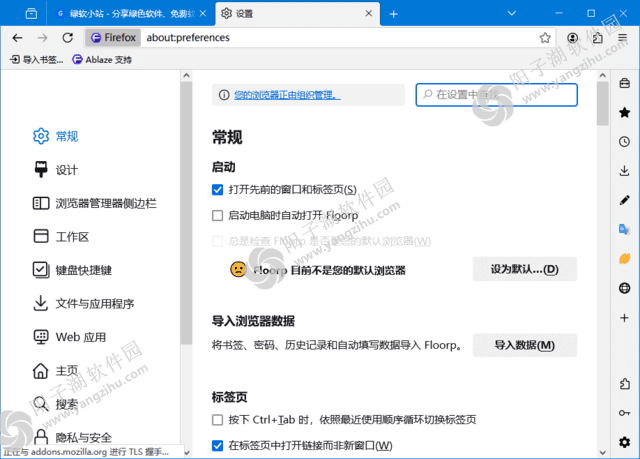Viewport: 640px width, 459px height.
Task: Open the workspace icon left of tabs
Action: point(31,14)
